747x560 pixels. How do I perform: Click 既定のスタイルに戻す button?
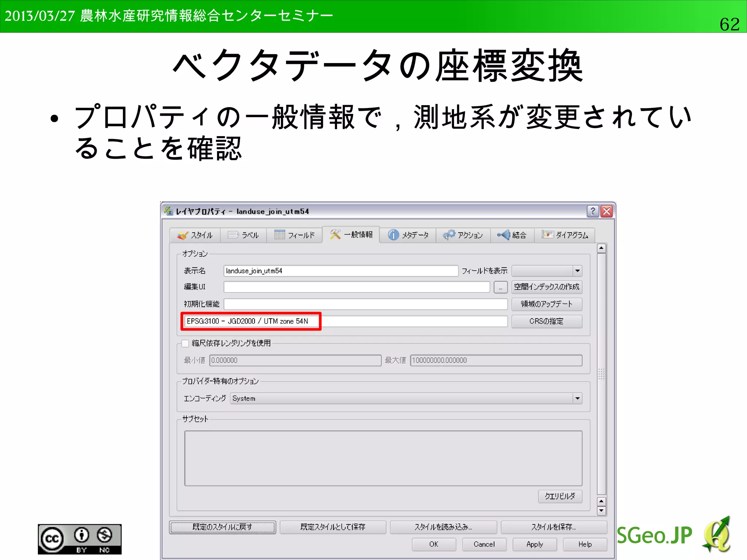tap(222, 527)
